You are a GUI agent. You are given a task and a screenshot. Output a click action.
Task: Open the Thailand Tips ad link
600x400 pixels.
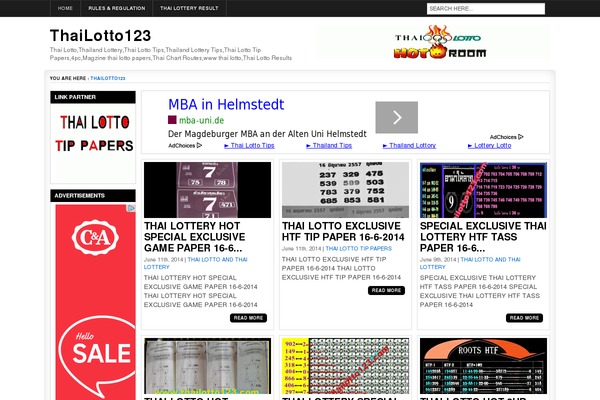point(329,145)
